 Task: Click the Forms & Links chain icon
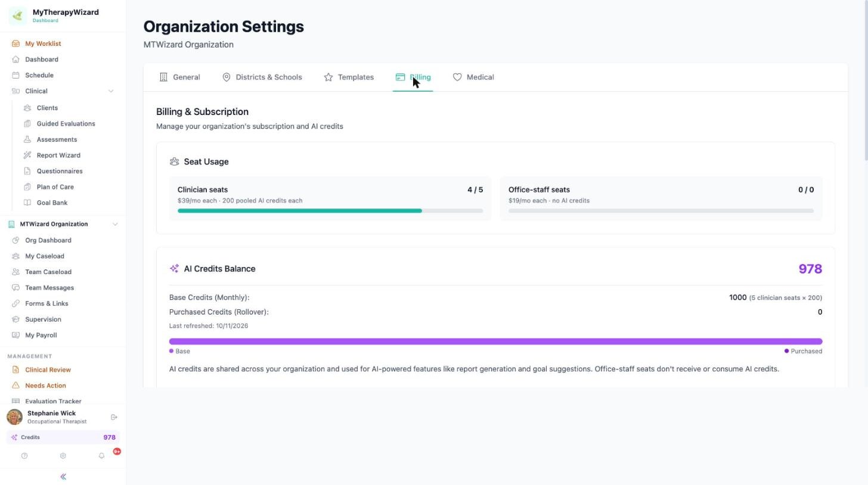(x=15, y=303)
